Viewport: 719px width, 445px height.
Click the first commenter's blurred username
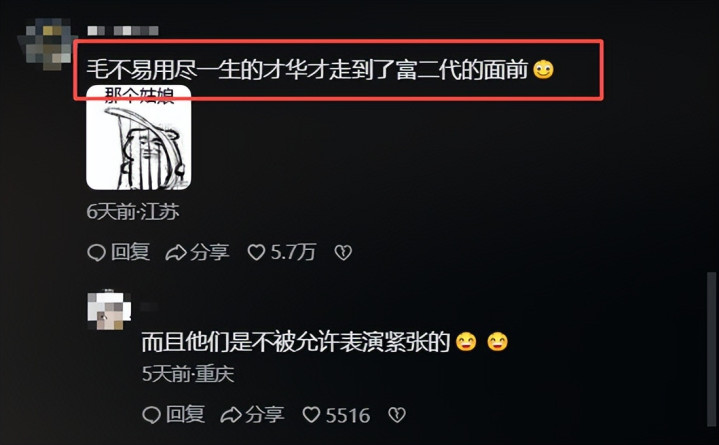coord(123,31)
